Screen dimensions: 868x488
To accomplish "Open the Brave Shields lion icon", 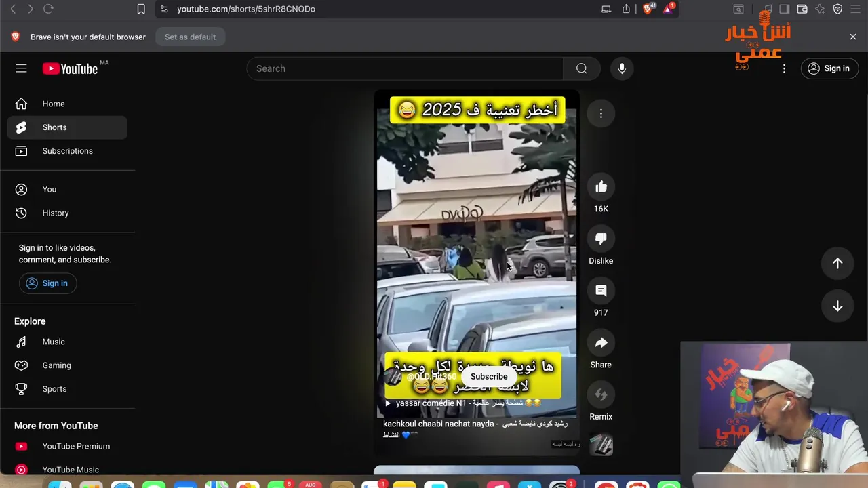I will click(648, 9).
